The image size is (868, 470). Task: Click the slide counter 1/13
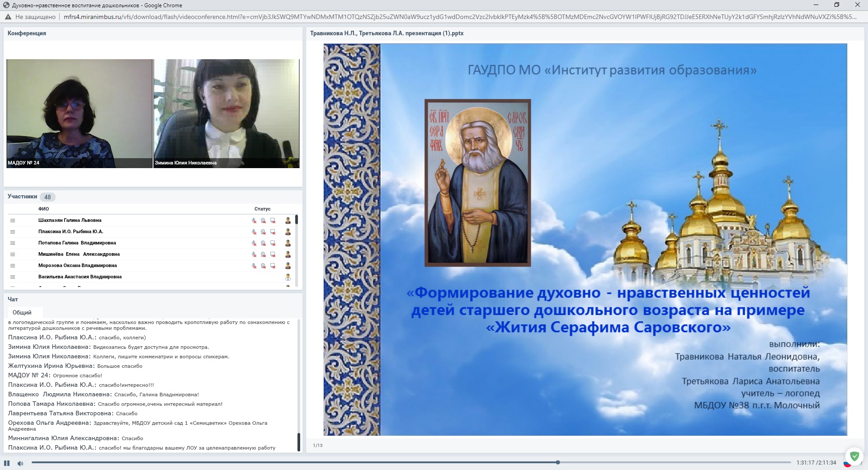point(318,445)
